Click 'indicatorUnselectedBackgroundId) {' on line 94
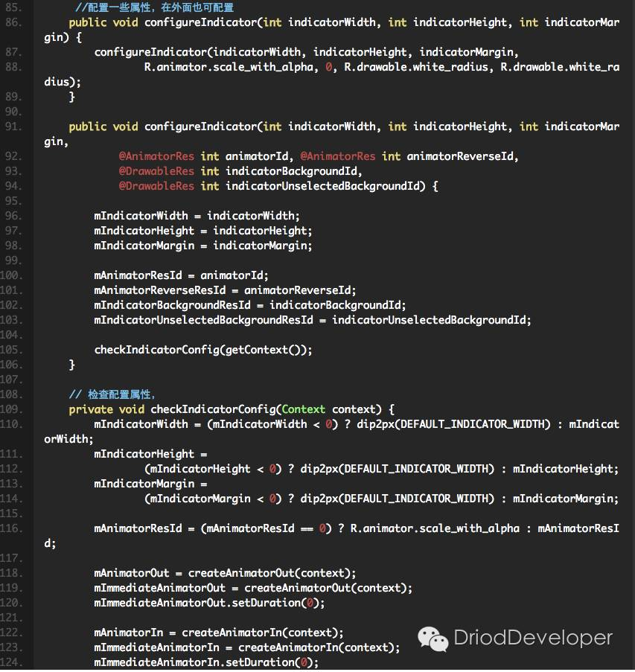635x672 pixels. click(x=332, y=186)
